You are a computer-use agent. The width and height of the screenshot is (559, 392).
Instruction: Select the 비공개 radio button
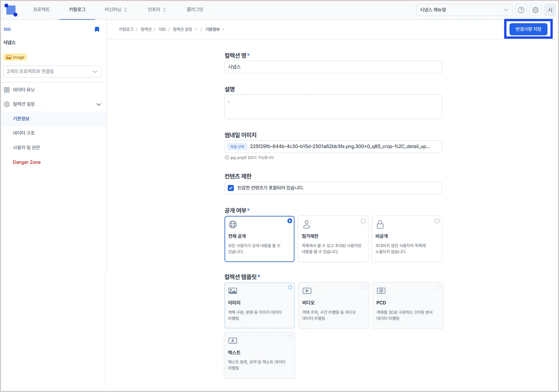click(x=437, y=221)
